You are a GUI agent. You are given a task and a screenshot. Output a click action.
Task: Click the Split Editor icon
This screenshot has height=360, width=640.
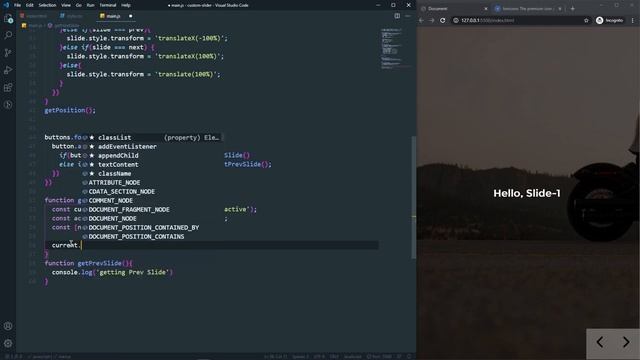point(397,16)
